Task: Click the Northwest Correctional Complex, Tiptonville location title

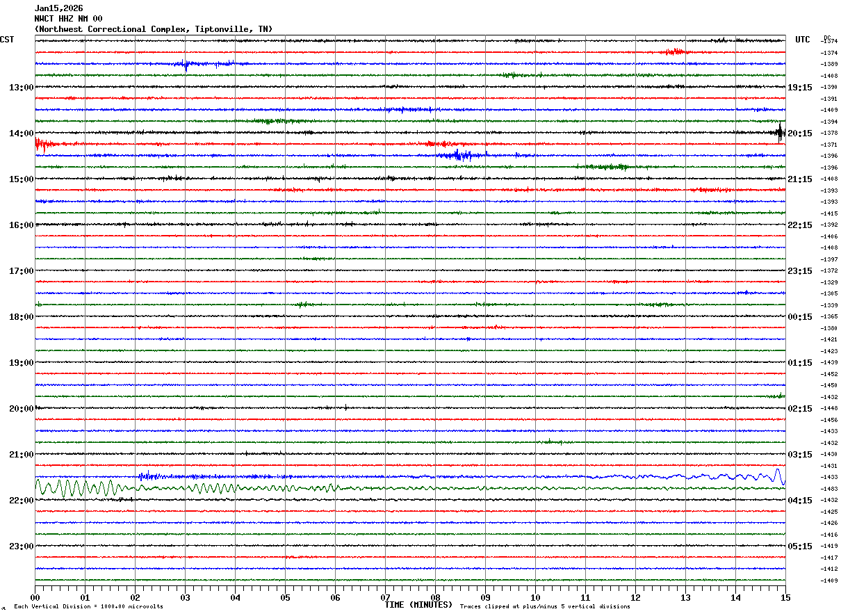Action: [154, 29]
